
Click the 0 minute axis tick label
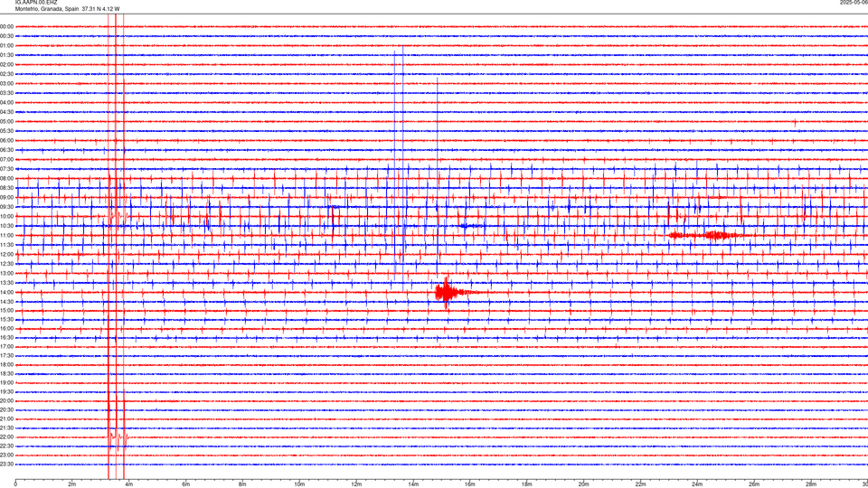[x=15, y=484]
